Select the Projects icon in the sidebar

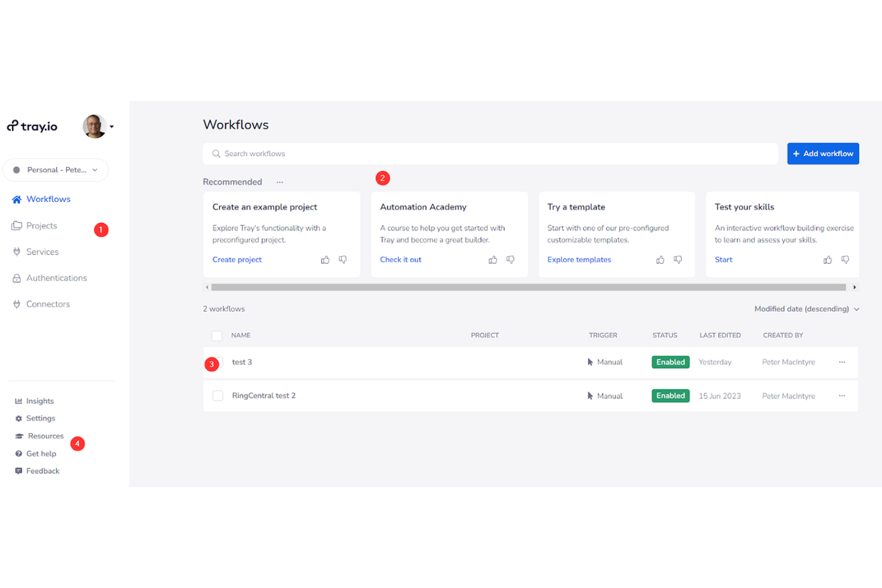click(x=17, y=225)
